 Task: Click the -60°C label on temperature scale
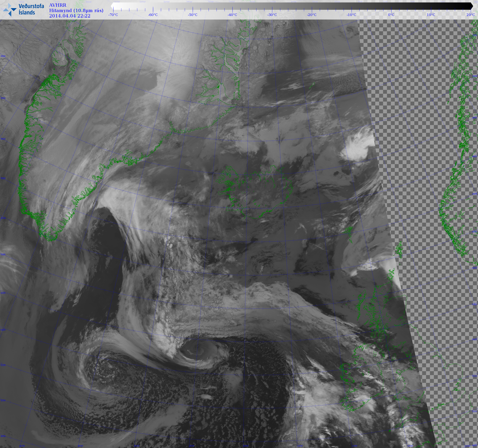153,15
